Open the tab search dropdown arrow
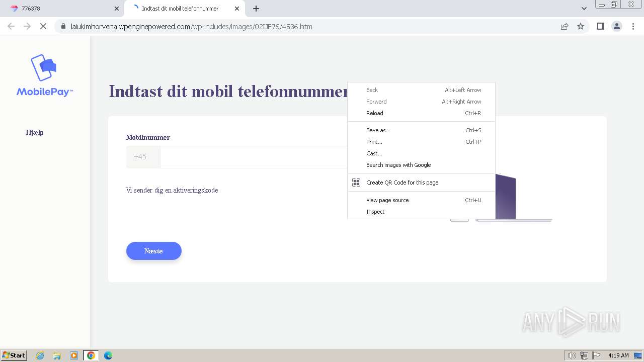Viewport: 644px width, 362px height. [x=584, y=9]
